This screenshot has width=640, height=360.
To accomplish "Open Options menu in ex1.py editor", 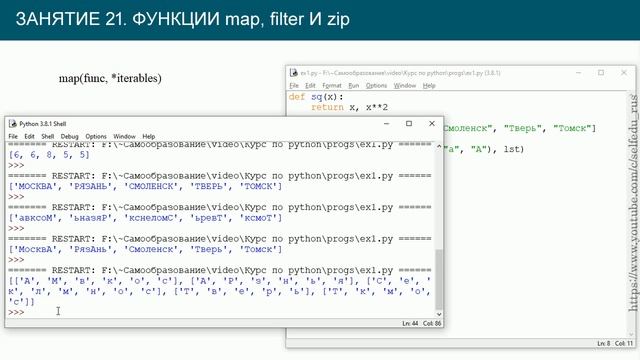I will pyautogui.click(x=376, y=85).
